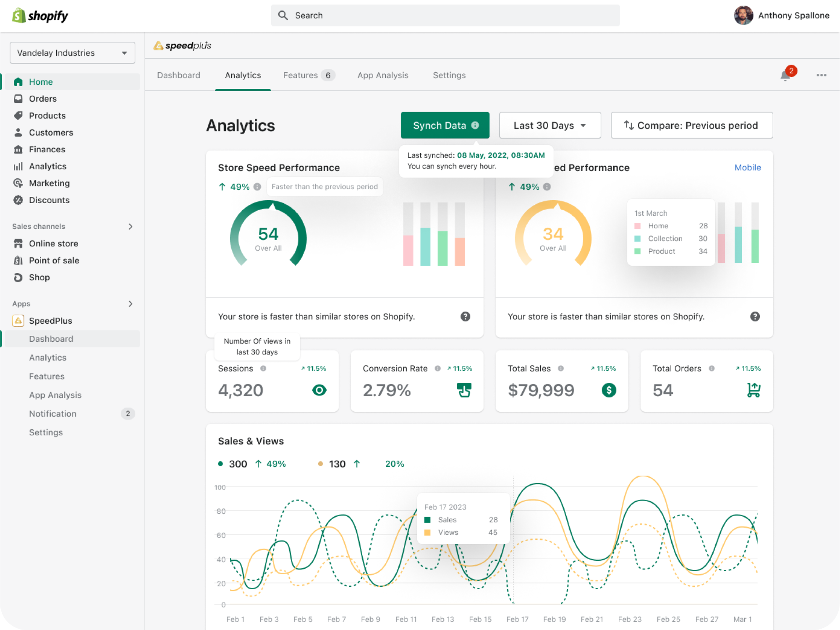This screenshot has height=630, width=840.
Task: Click help icon in Store Speed card
Action: (465, 316)
